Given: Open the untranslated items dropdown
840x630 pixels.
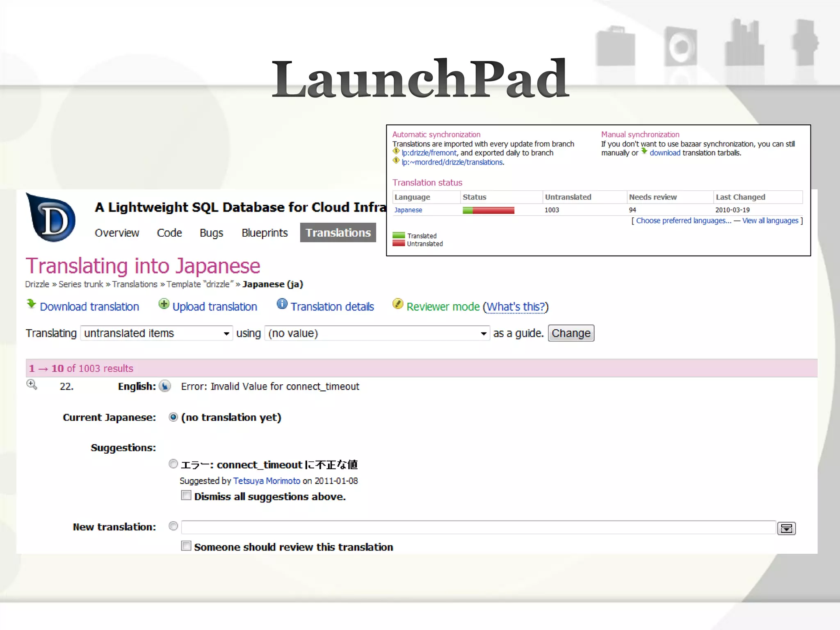Looking at the screenshot, I should [x=156, y=333].
